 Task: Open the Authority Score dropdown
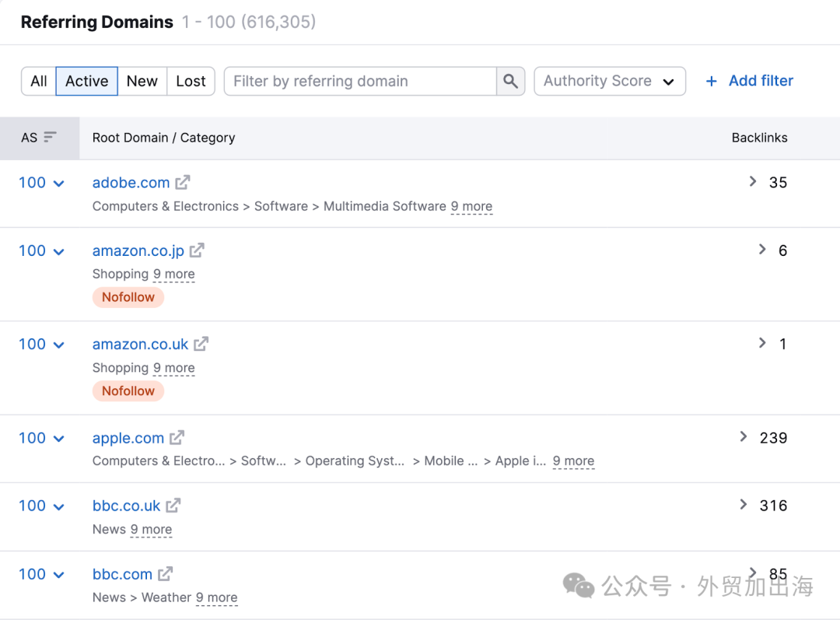(x=610, y=81)
